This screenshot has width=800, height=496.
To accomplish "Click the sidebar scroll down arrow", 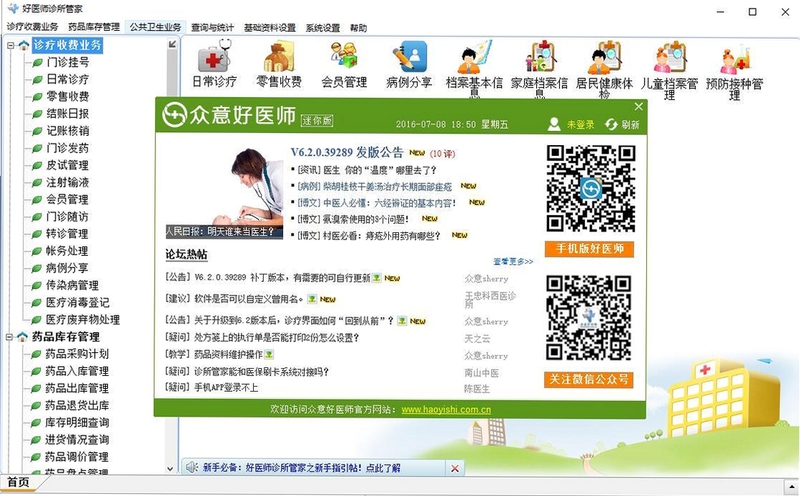I will pos(170,468).
